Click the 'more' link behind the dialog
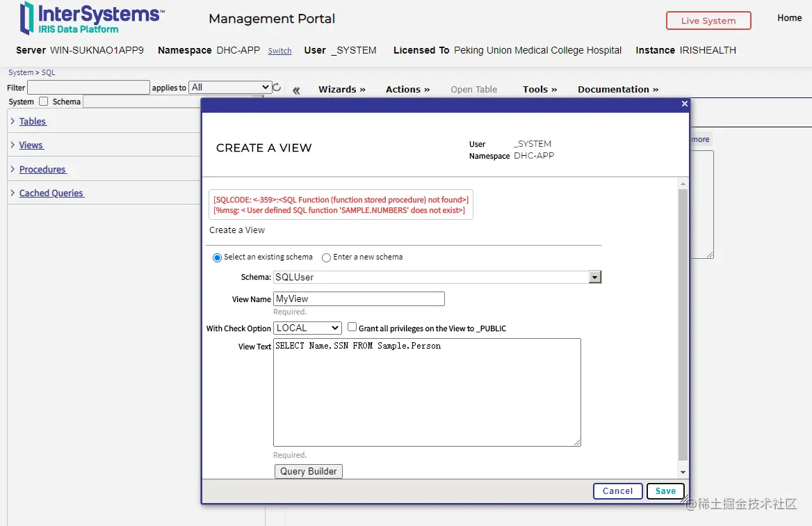This screenshot has height=526, width=812. [701, 139]
